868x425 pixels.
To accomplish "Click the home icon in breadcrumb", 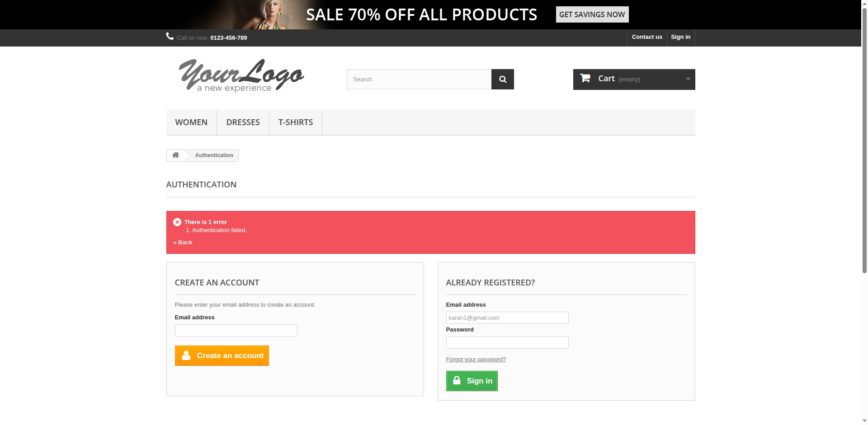I will click(x=175, y=155).
